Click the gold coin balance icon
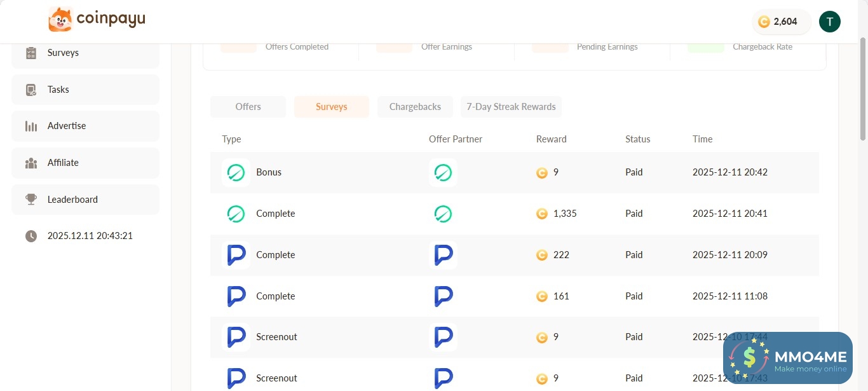 (764, 21)
